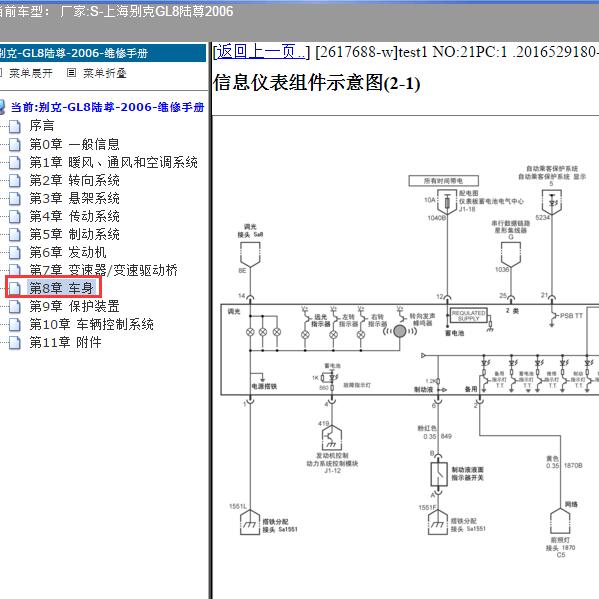599x599 pixels.
Task: Click document icon beside 第8章 车身
Action: (15, 288)
